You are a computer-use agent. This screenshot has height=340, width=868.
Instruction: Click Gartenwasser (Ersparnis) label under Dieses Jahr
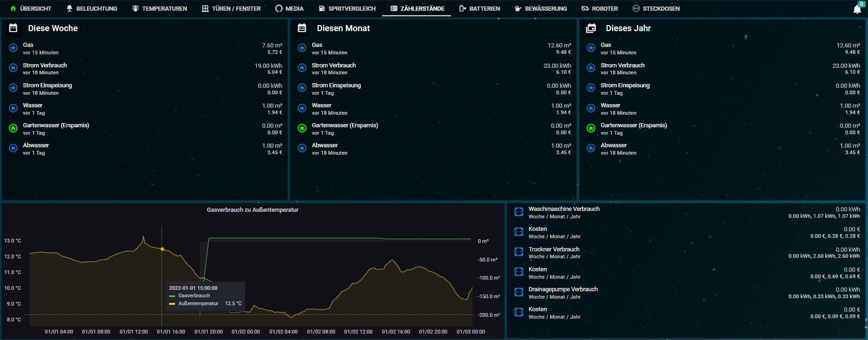coord(634,125)
